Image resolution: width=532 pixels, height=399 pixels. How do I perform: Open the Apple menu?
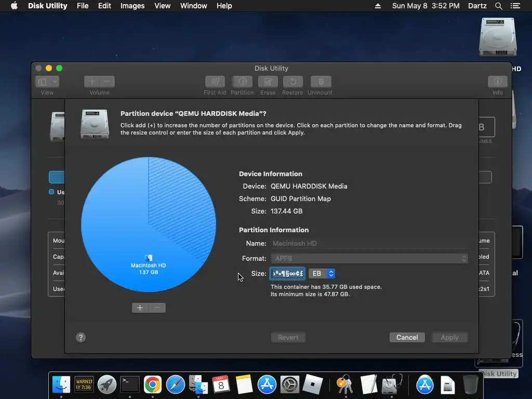tap(14, 6)
